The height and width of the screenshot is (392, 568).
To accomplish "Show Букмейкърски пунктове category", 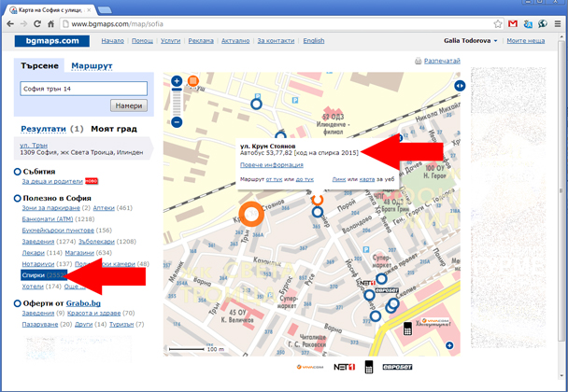I will pyautogui.click(x=58, y=231).
